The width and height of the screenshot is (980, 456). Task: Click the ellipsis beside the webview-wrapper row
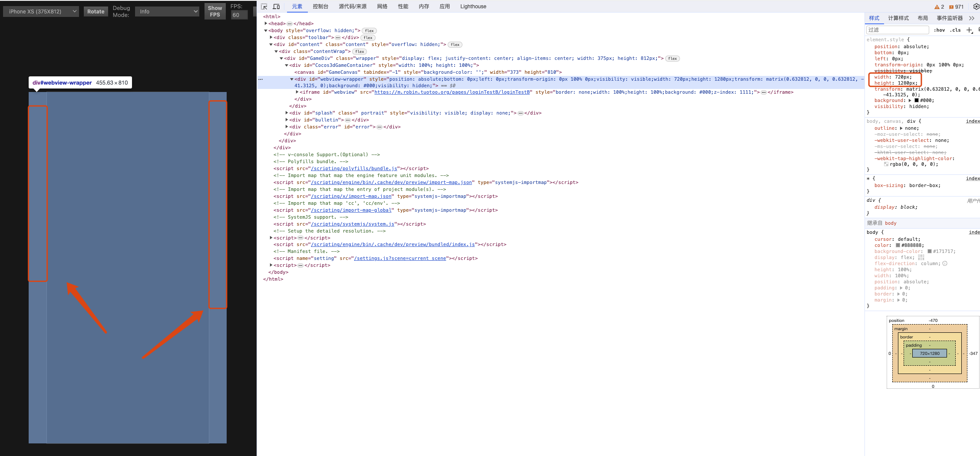tap(261, 79)
